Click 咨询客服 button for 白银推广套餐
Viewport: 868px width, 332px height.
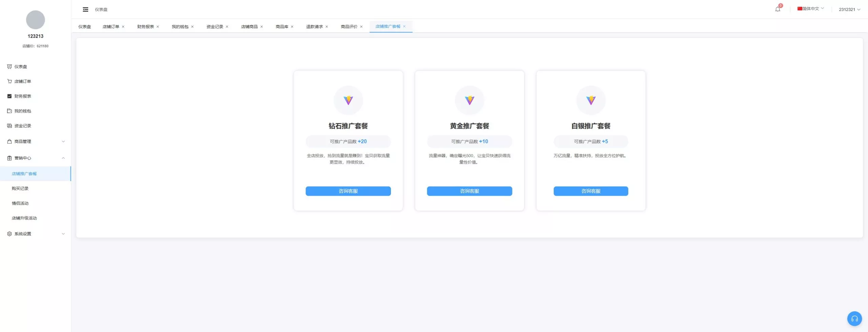point(591,191)
